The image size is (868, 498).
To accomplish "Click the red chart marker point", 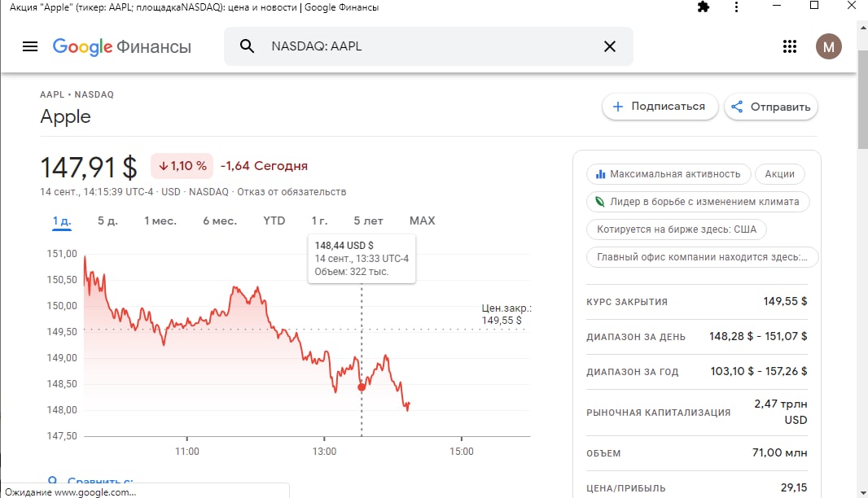I will click(x=362, y=387).
